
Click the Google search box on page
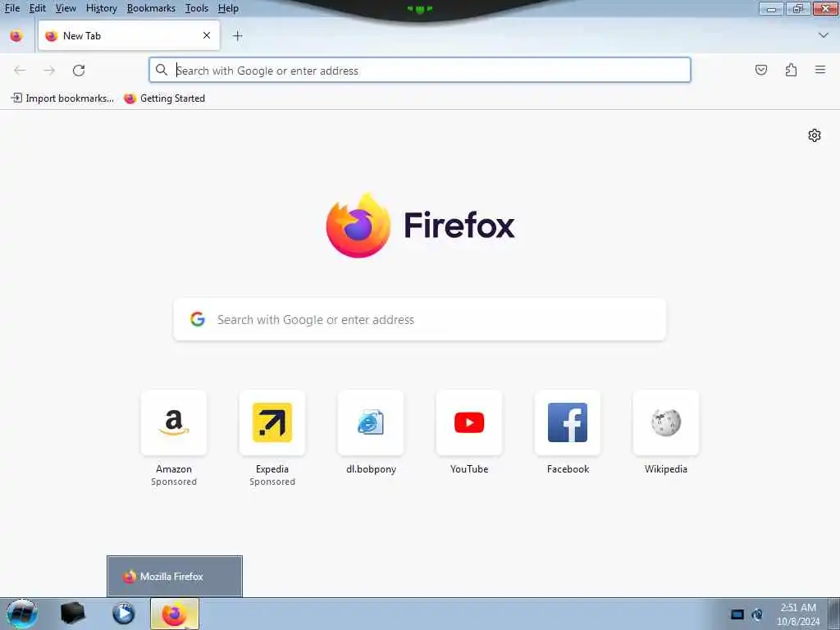click(x=419, y=319)
